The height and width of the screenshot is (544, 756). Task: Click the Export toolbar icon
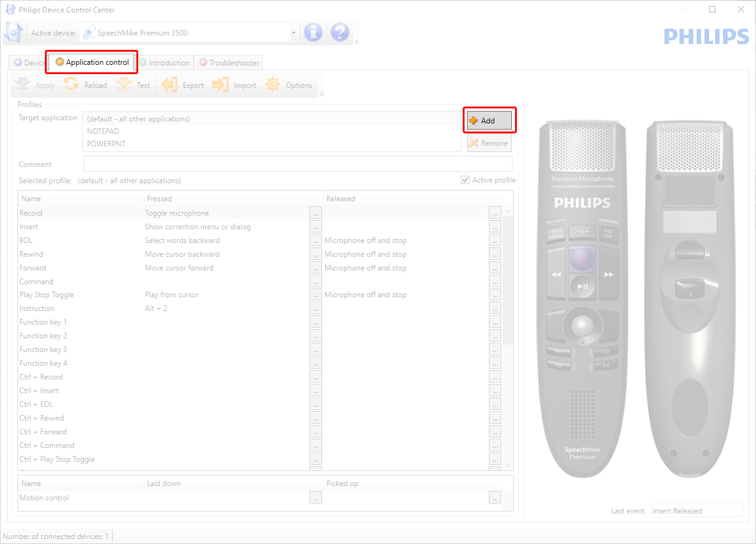tap(169, 85)
